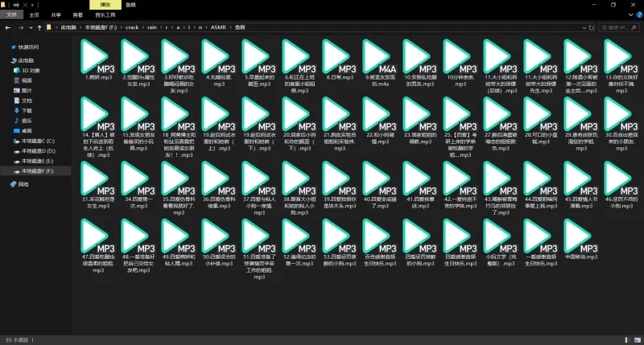Select the MP3 file numbered 30
Viewport: 644px width, 345px height.
(621, 124)
